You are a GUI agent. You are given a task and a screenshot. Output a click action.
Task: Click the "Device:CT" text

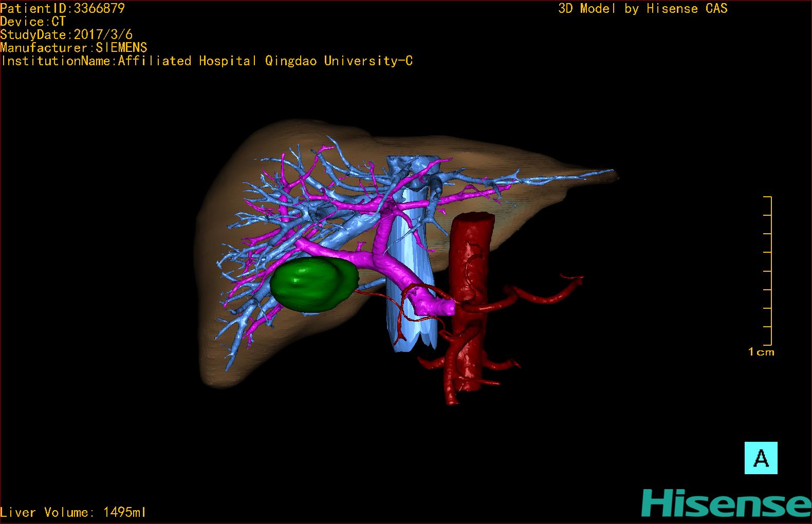coord(33,22)
